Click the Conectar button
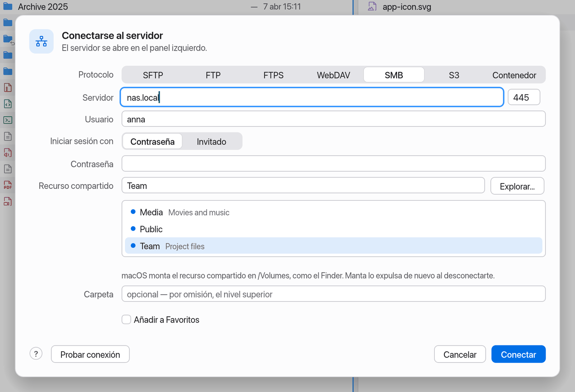Image resolution: width=575 pixels, height=392 pixels. [519, 354]
